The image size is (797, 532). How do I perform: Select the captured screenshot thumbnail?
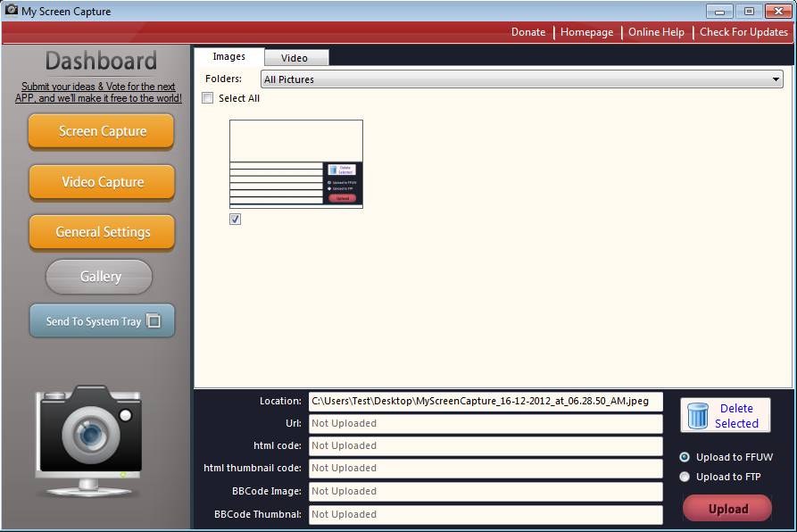click(x=296, y=164)
